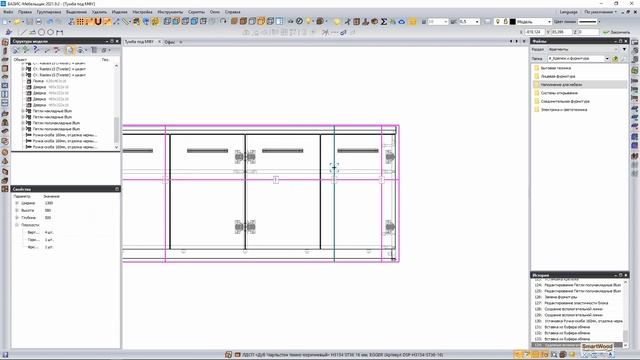Click the Save diskette icon
The height and width of the screenshot is (360, 640).
(x=29, y=22)
